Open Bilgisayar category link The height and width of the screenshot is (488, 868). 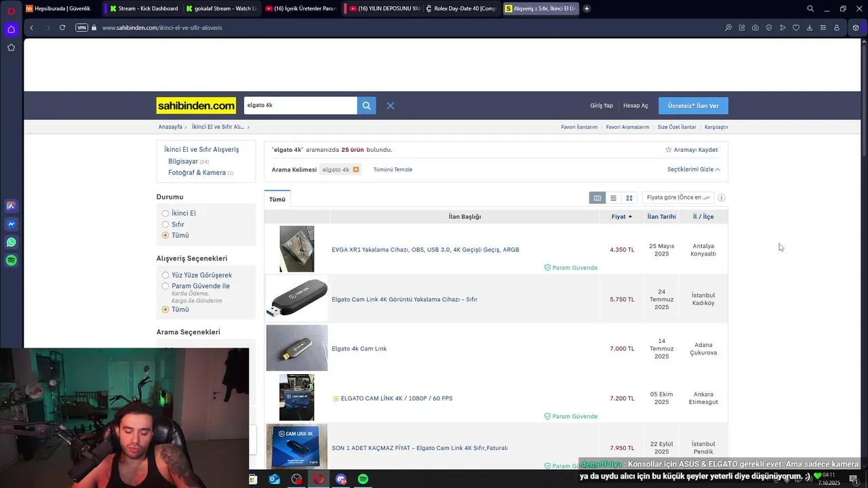click(x=183, y=162)
